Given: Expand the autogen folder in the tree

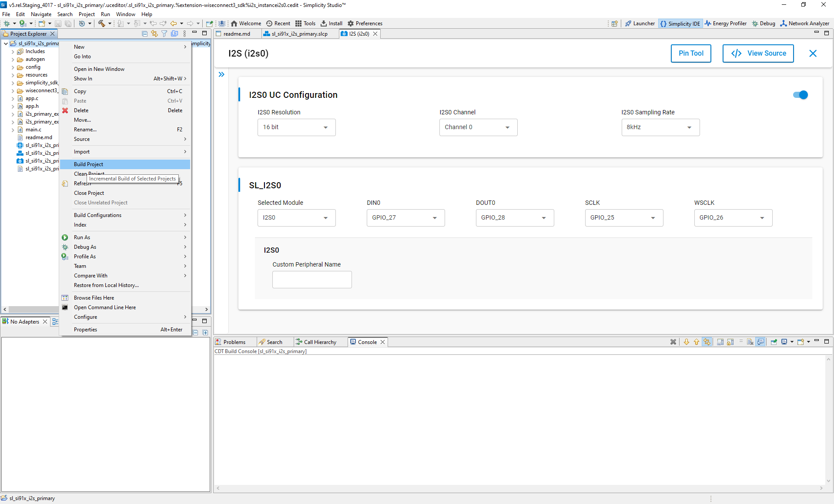Looking at the screenshot, I should pos(13,60).
